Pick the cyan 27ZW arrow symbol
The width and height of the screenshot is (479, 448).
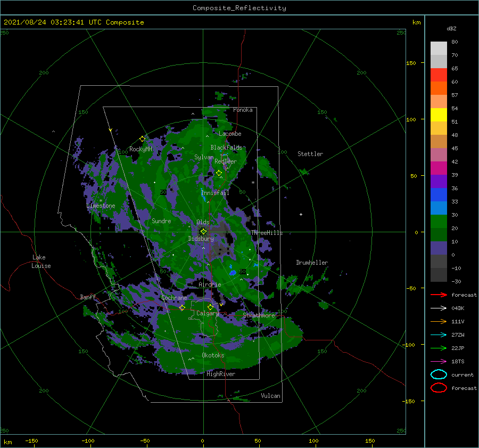pos(439,335)
